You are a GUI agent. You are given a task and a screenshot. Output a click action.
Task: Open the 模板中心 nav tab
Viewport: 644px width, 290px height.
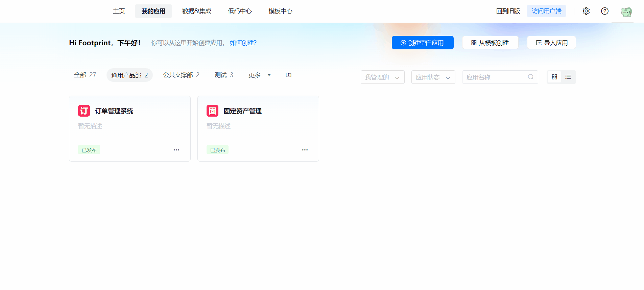[280, 11]
